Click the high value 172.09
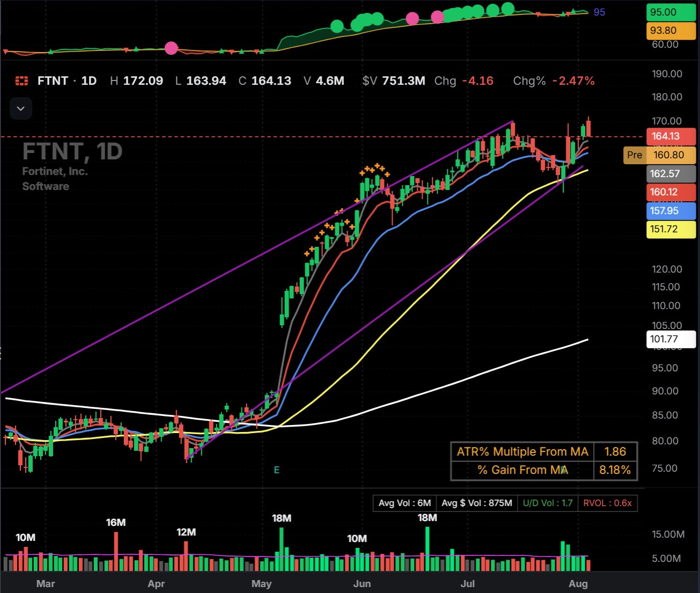The width and height of the screenshot is (700, 593). point(143,81)
